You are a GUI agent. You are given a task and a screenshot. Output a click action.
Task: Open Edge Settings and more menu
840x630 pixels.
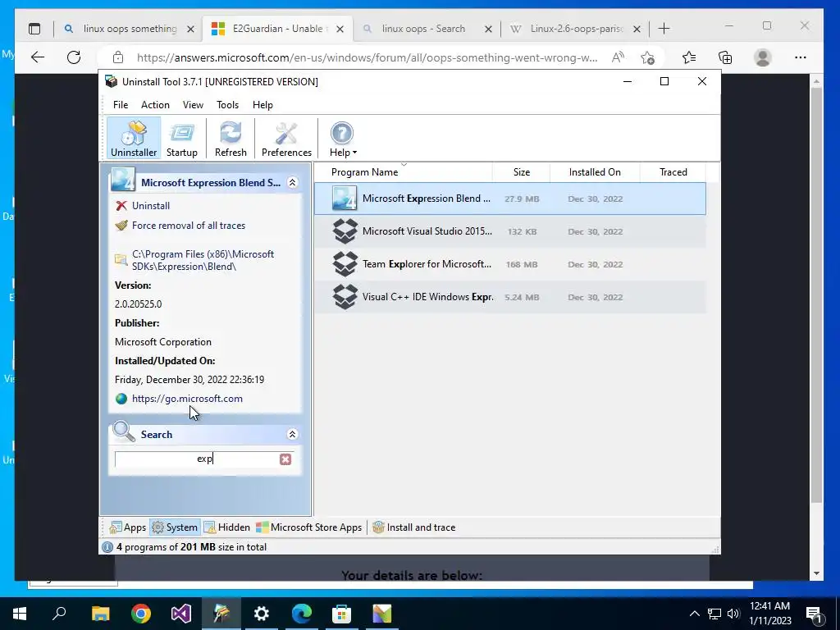click(801, 57)
